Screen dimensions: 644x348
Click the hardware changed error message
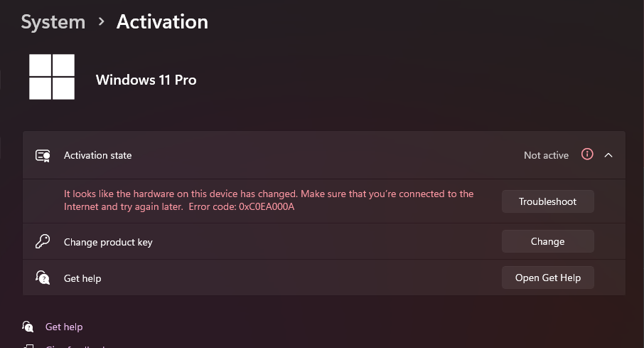click(x=269, y=200)
